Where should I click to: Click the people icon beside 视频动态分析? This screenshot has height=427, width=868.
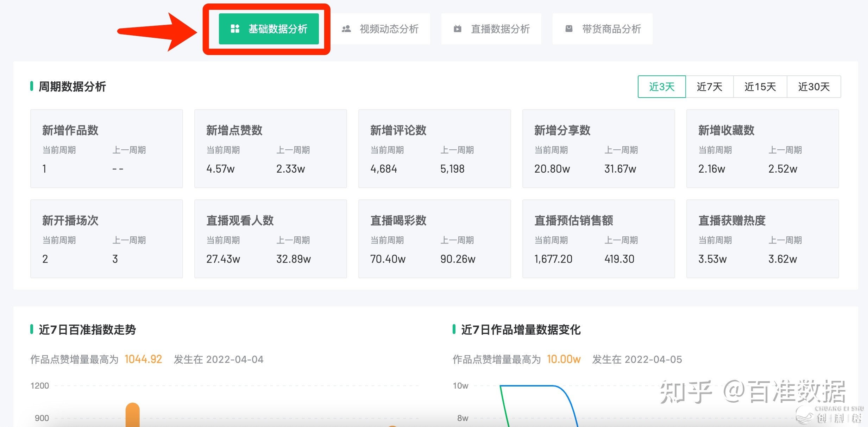click(x=346, y=29)
